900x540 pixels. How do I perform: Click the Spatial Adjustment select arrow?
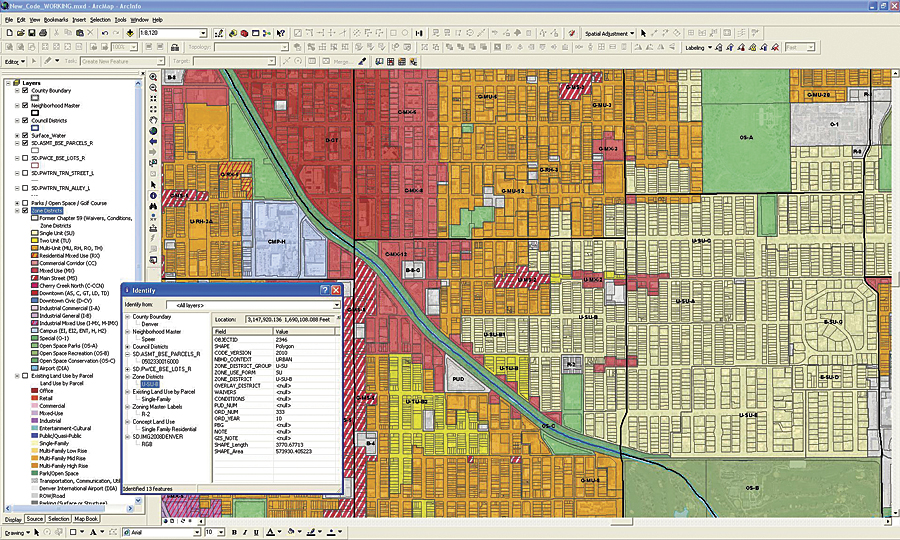643,33
